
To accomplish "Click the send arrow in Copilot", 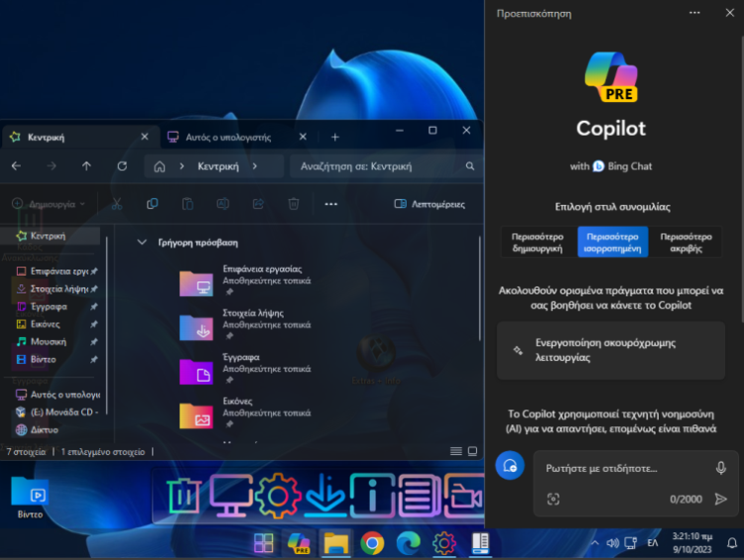I will tap(721, 499).
